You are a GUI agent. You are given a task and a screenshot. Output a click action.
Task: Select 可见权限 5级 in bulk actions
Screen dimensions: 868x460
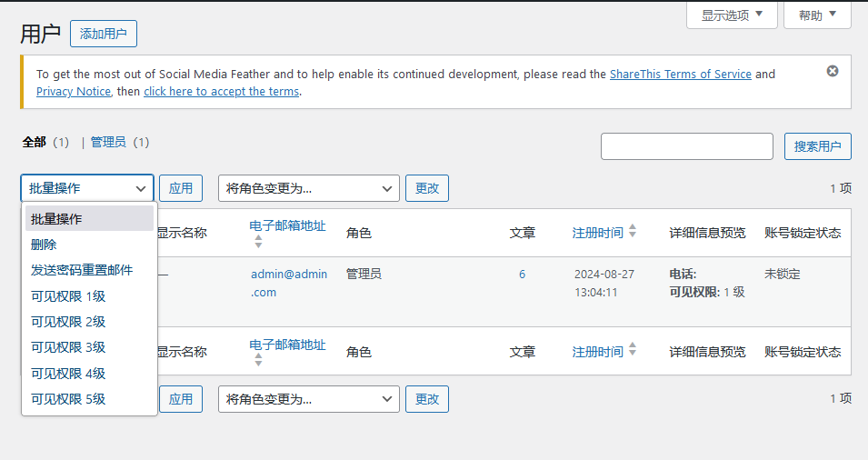coord(89,398)
